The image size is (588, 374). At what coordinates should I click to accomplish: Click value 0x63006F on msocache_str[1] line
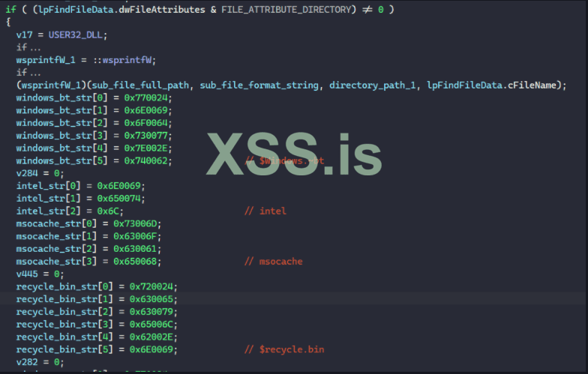[x=135, y=237]
